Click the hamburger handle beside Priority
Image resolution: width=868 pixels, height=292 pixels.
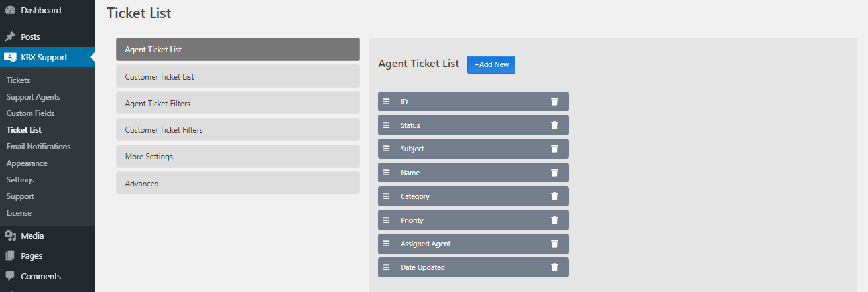click(x=386, y=220)
